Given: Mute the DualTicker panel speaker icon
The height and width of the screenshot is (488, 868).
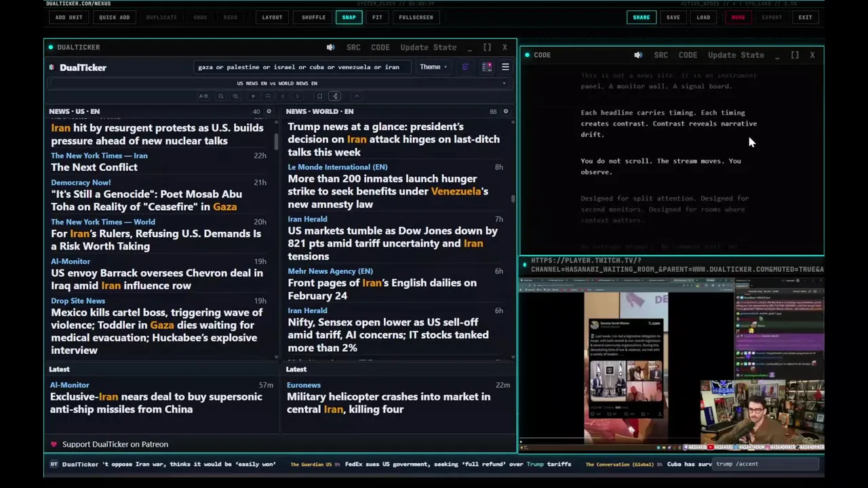Looking at the screenshot, I should pyautogui.click(x=330, y=47).
